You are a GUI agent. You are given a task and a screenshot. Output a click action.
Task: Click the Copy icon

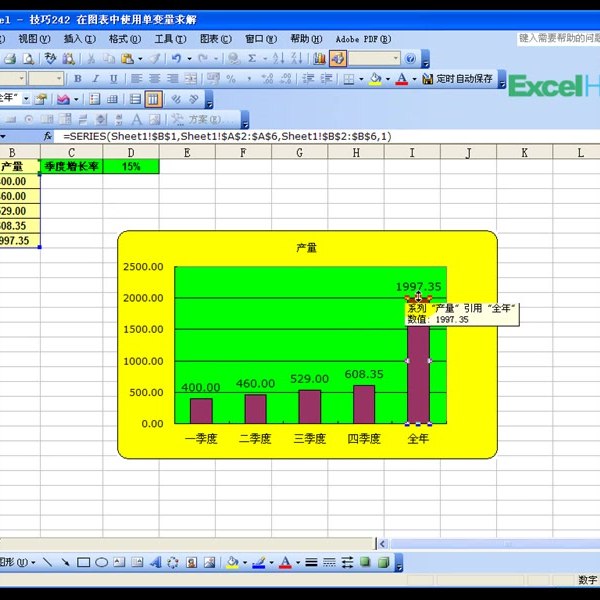click(x=109, y=59)
